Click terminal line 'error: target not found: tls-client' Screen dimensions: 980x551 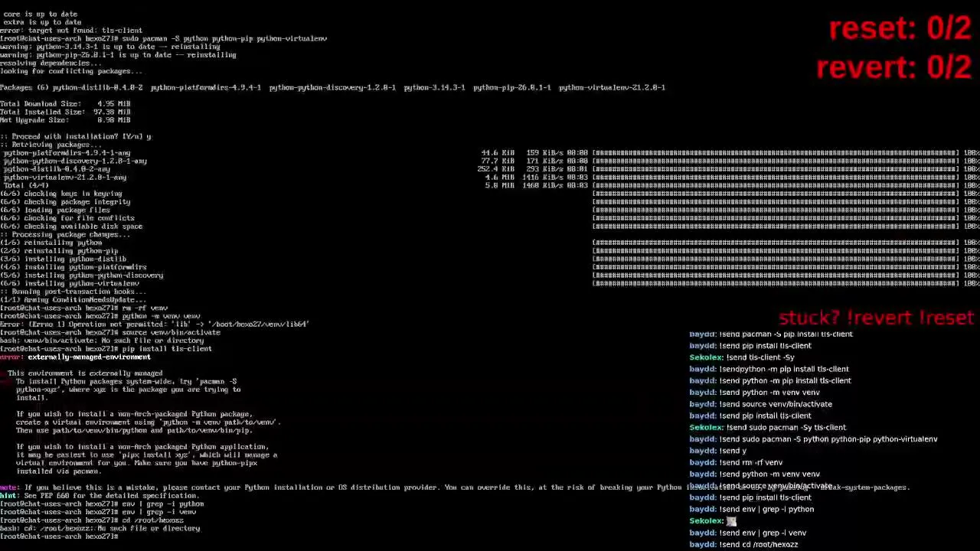pyautogui.click(x=71, y=31)
